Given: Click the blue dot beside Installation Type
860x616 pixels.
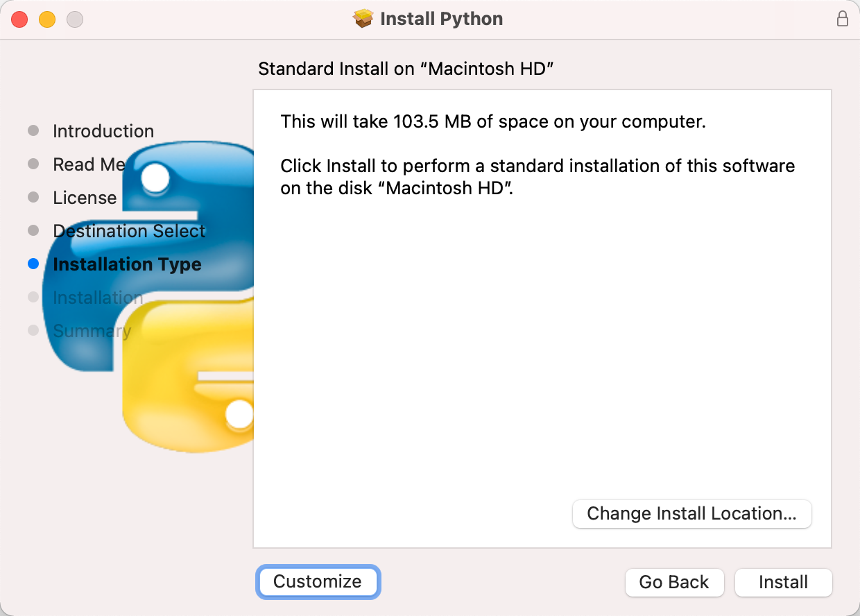Looking at the screenshot, I should (33, 264).
